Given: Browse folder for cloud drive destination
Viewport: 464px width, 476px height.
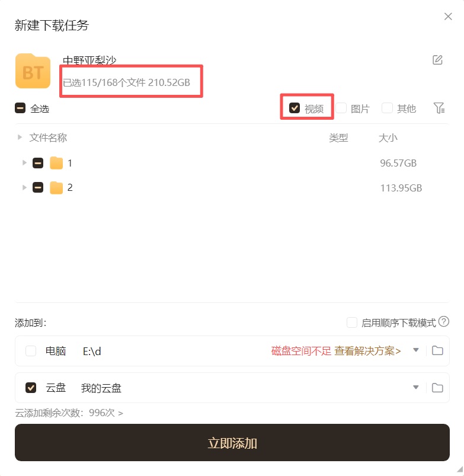Looking at the screenshot, I should 437,388.
